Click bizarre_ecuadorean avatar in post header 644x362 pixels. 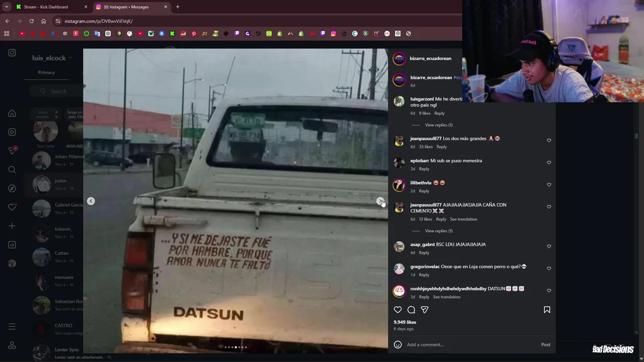click(x=399, y=59)
